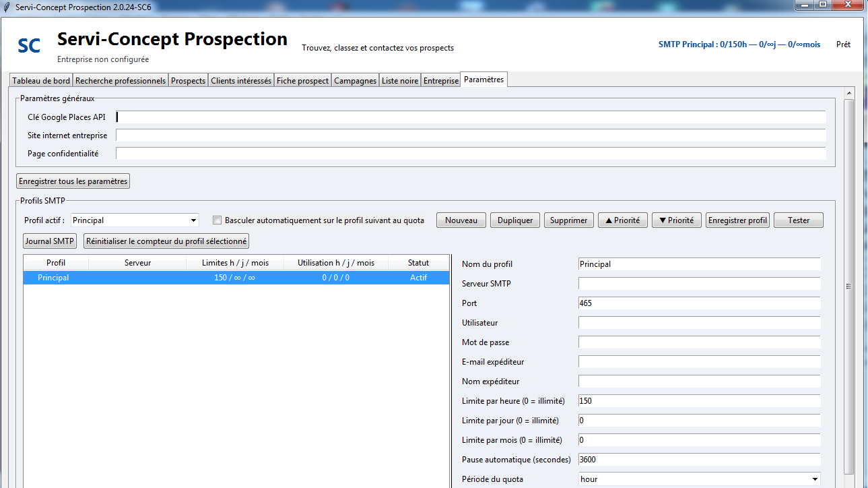
Task: Create a new SMTP profile with Nouveau
Action: (461, 220)
